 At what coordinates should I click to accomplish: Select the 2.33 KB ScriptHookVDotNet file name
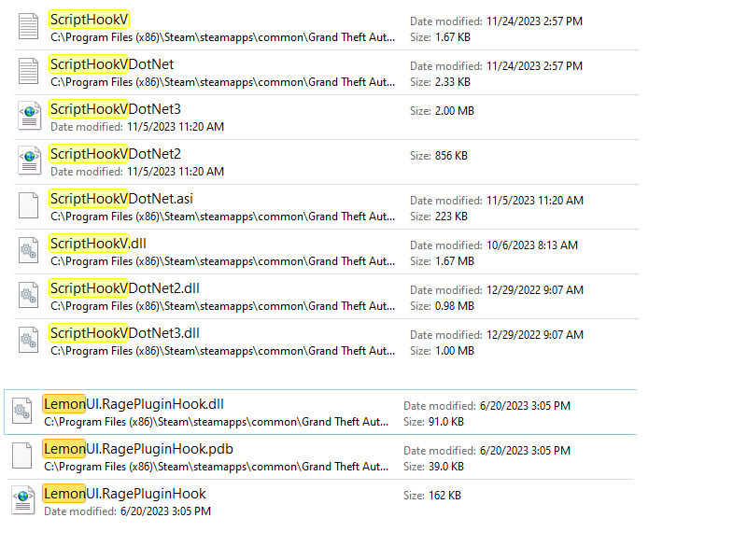click(111, 64)
